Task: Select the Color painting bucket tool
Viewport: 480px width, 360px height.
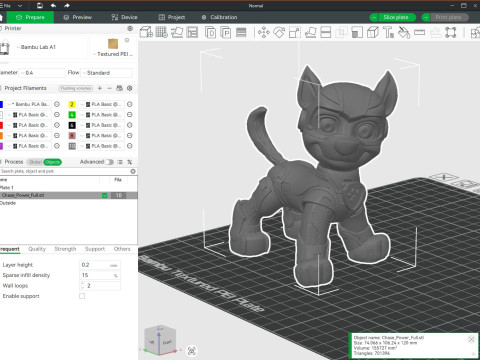Action: point(404,32)
